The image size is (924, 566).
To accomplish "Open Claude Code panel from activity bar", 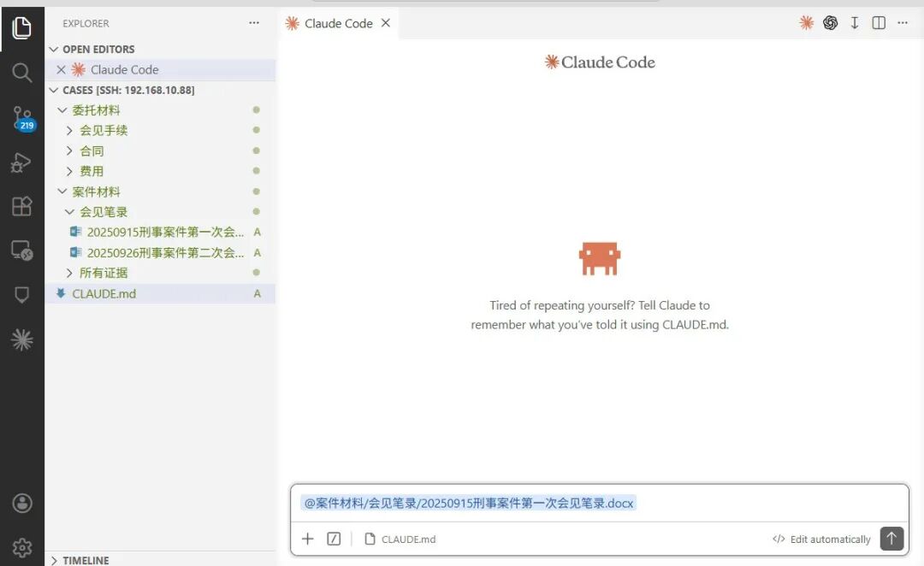I will [21, 339].
